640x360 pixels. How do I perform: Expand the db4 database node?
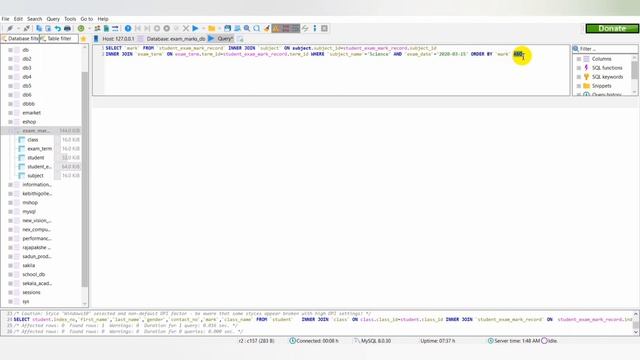click(10, 77)
